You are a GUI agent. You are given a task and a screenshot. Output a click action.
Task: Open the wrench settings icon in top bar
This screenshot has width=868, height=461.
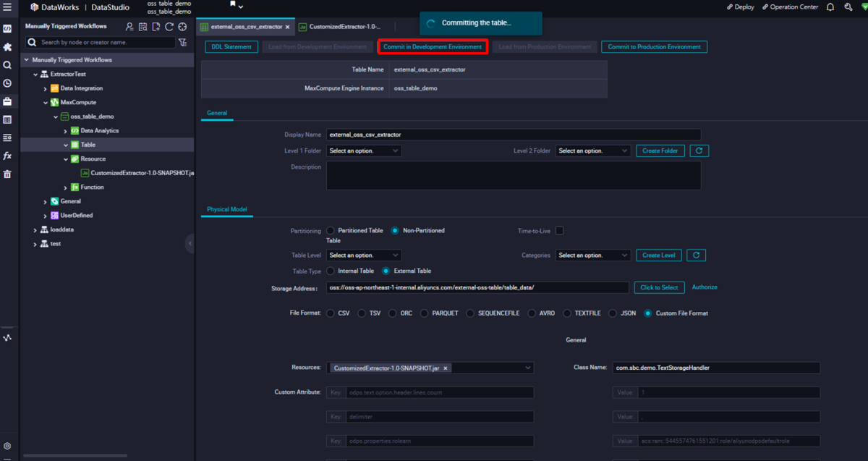(848, 7)
